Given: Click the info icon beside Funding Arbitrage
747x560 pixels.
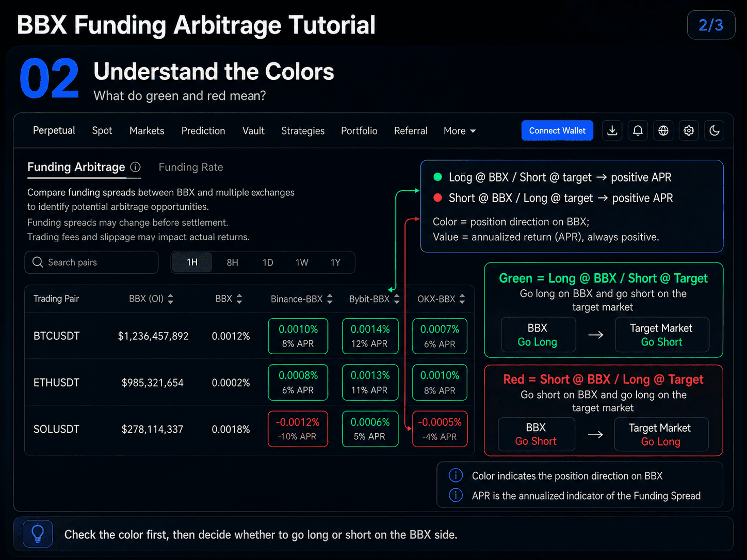Looking at the screenshot, I should click(135, 167).
